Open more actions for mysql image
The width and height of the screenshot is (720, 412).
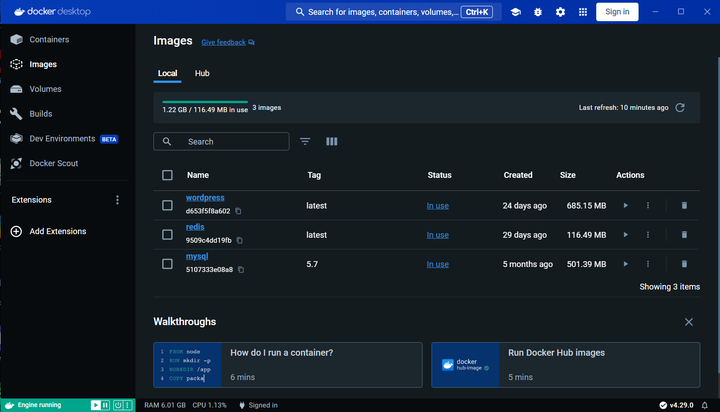[x=648, y=264]
